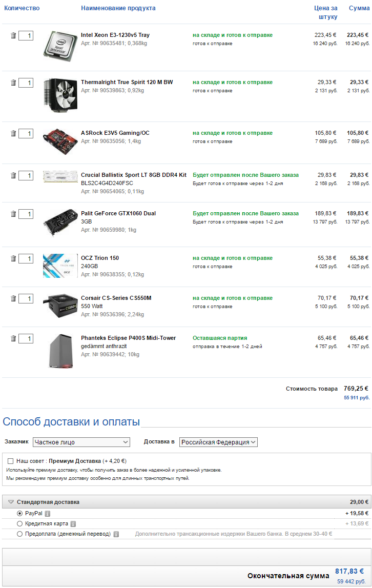Click info icon next to PayPal option
The height and width of the screenshot is (588, 372).
tap(48, 514)
